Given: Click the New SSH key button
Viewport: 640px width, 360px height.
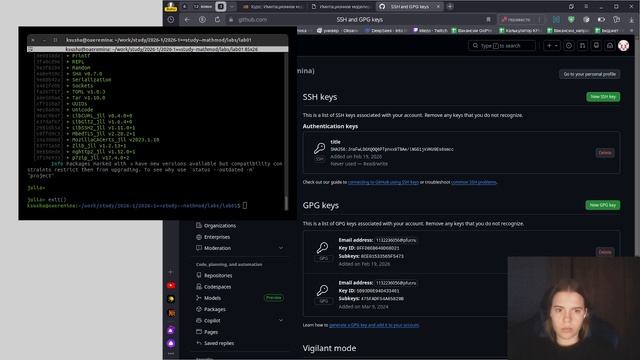Looking at the screenshot, I should click(603, 97).
